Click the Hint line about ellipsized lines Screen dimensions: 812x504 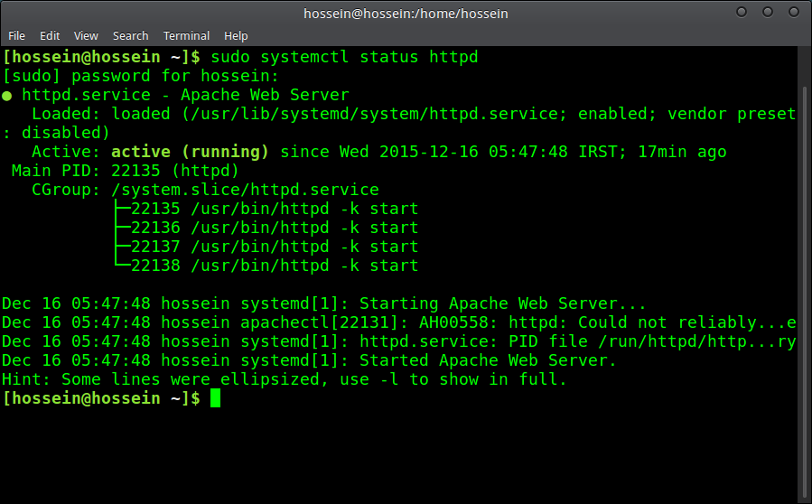tap(285, 379)
